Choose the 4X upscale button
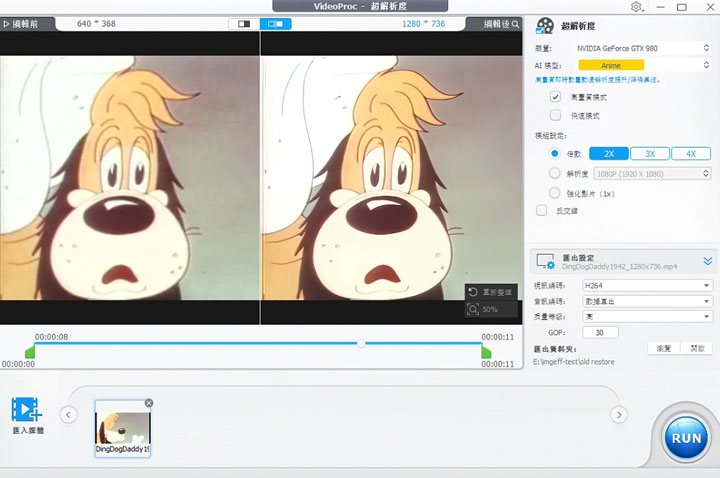The image size is (720, 478). [x=691, y=154]
